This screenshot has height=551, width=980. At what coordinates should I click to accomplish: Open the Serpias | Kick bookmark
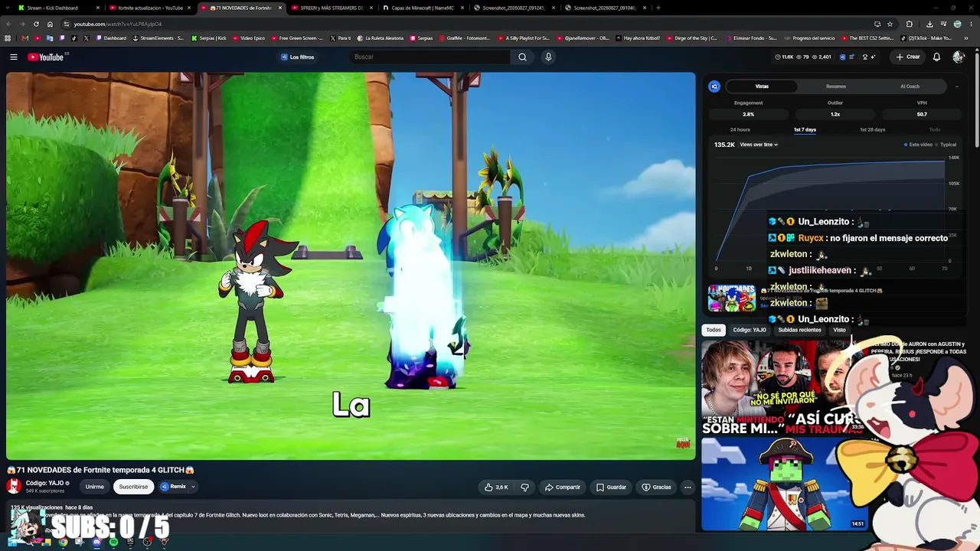point(209,38)
